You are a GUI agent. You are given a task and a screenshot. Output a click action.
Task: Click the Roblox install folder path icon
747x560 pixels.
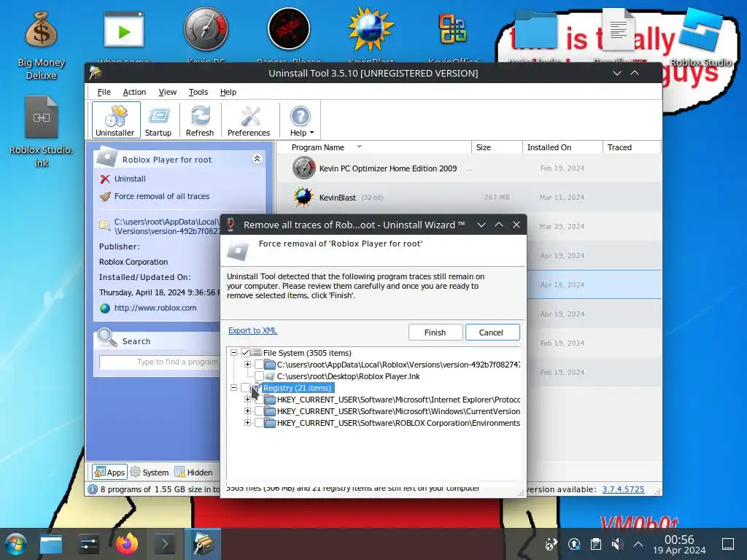105,225
